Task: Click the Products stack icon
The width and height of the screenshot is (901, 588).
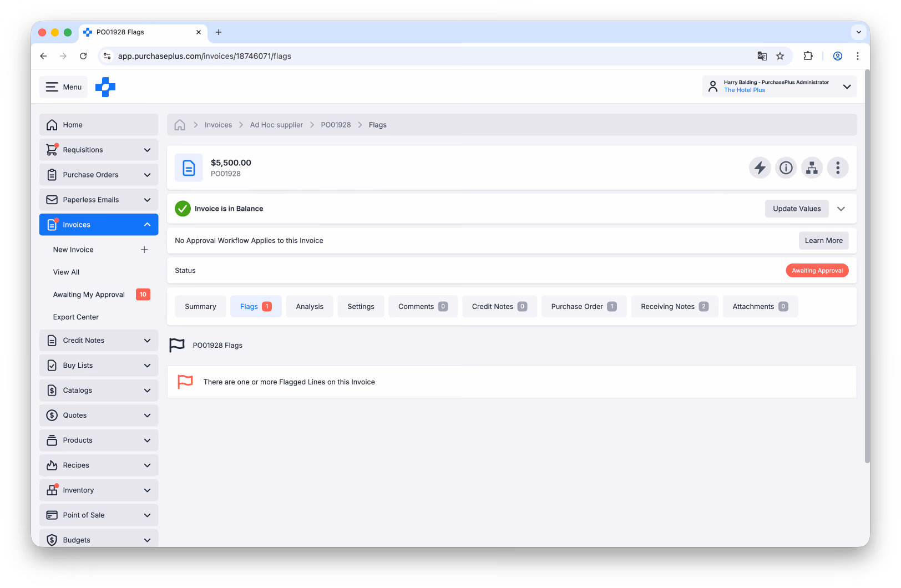Action: point(52,440)
